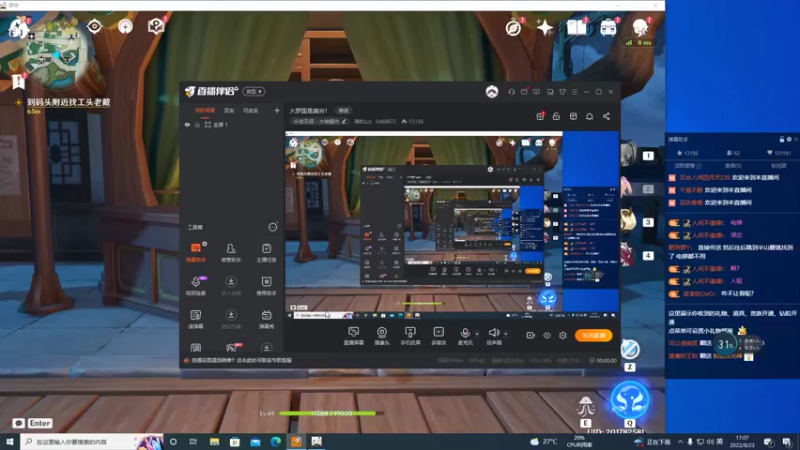The image size is (800, 450).
Task: Open the settings gear beside the stream button
Action: coord(563,335)
